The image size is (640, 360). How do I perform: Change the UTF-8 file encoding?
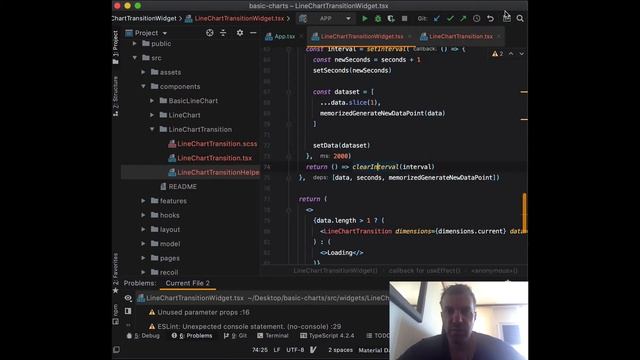295,350
